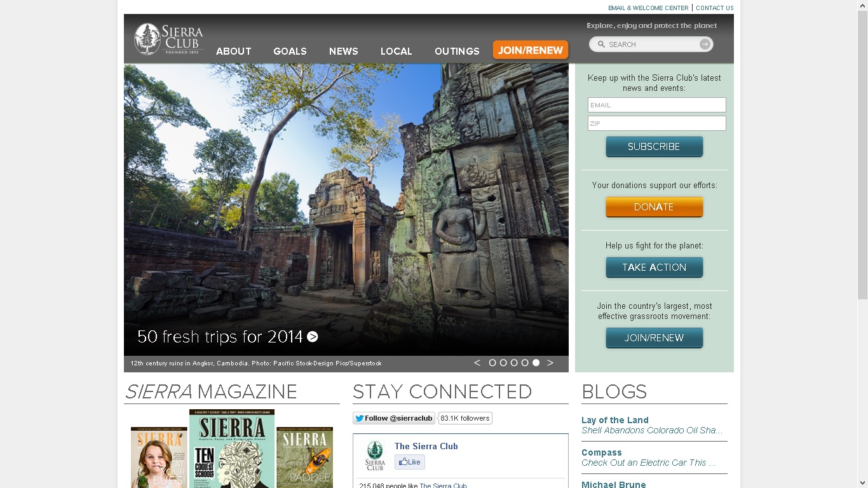
Task: Open the ABOUT menu
Action: [234, 51]
